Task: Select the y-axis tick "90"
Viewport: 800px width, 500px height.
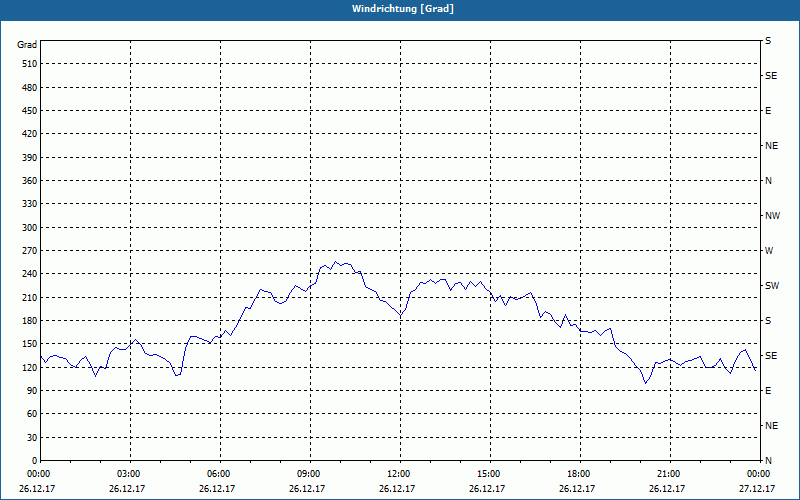Action: pyautogui.click(x=32, y=391)
